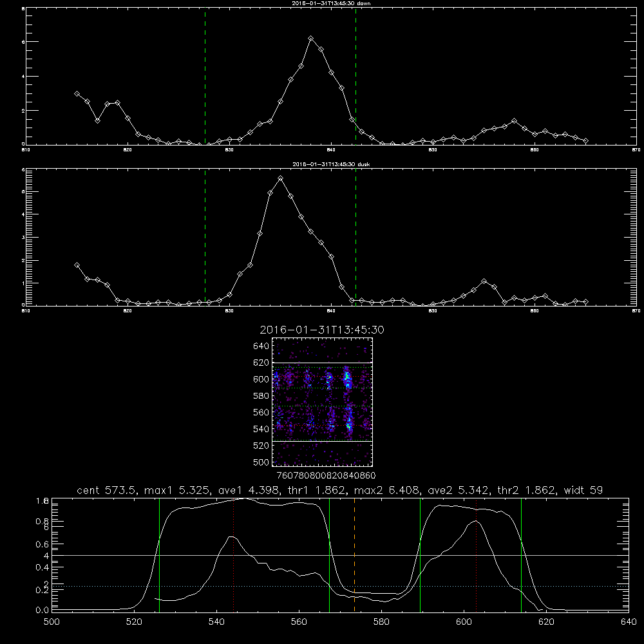Screen dimensions: 644x644
Task: Click the green vertical line near 614 in the bottom plot
Action: point(521,554)
